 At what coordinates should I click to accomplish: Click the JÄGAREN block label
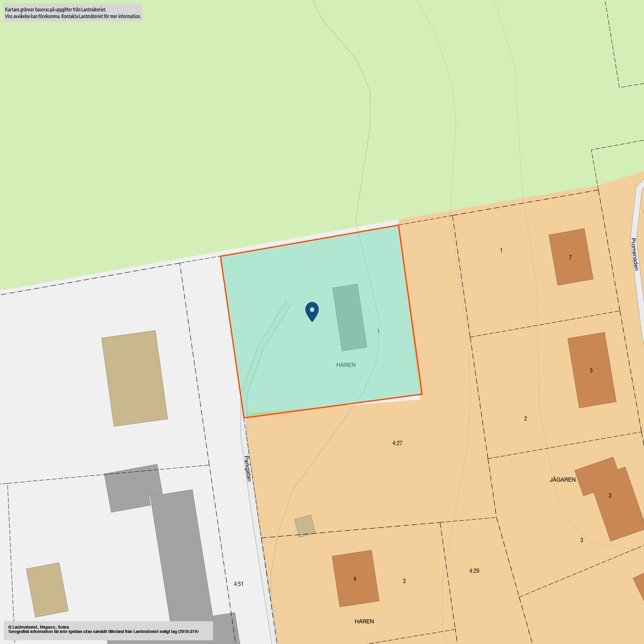click(x=562, y=480)
